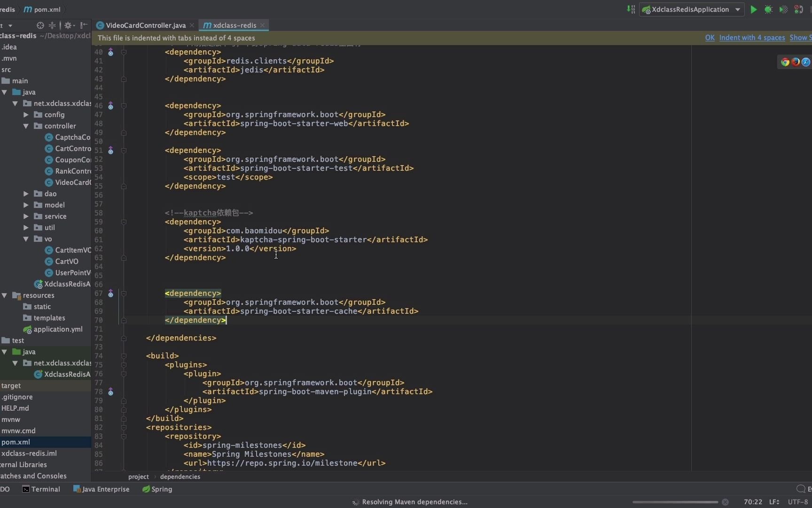Click gutter bean icon on line 51
The image size is (812, 508).
[x=111, y=151]
